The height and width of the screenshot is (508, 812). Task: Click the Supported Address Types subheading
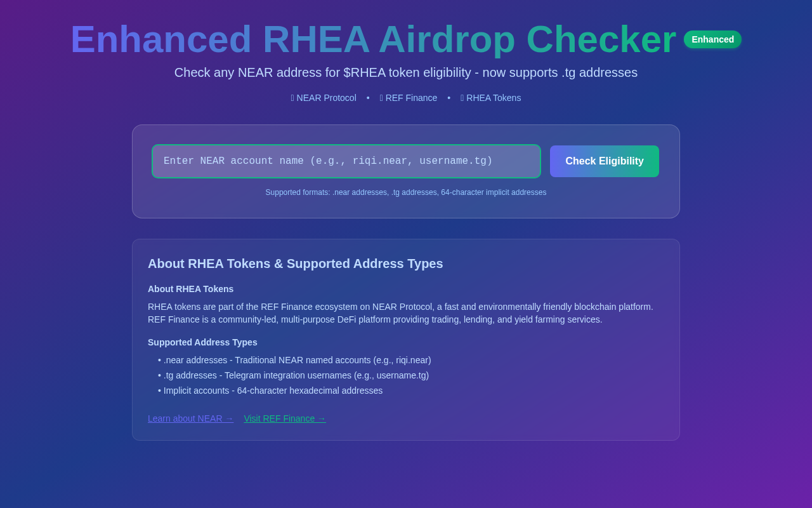click(202, 342)
